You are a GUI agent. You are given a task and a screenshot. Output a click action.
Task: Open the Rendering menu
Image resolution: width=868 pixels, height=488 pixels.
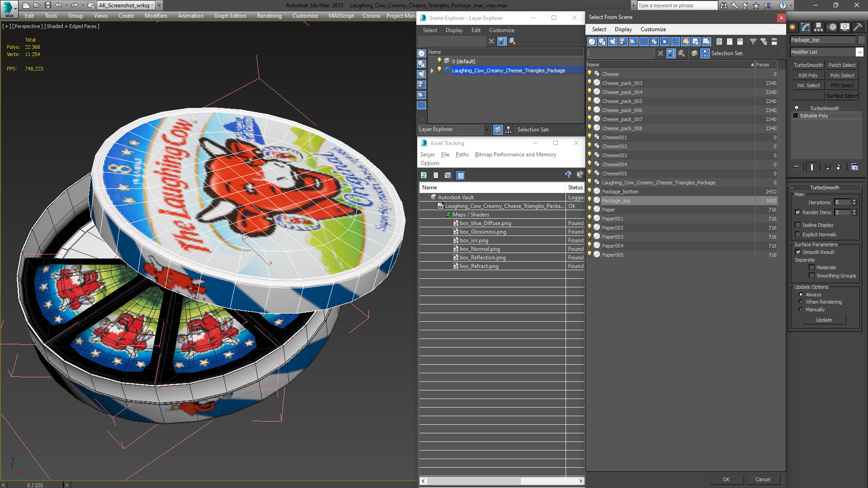(x=269, y=16)
